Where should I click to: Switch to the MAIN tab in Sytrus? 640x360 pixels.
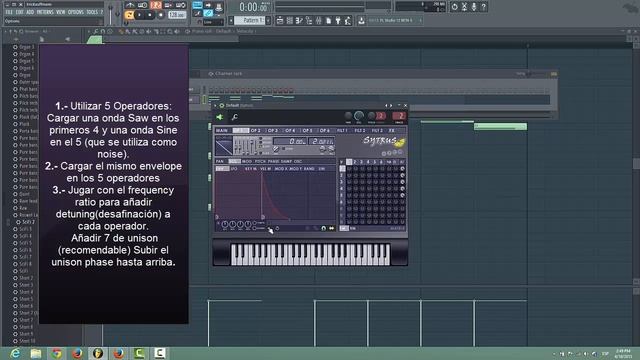222,130
